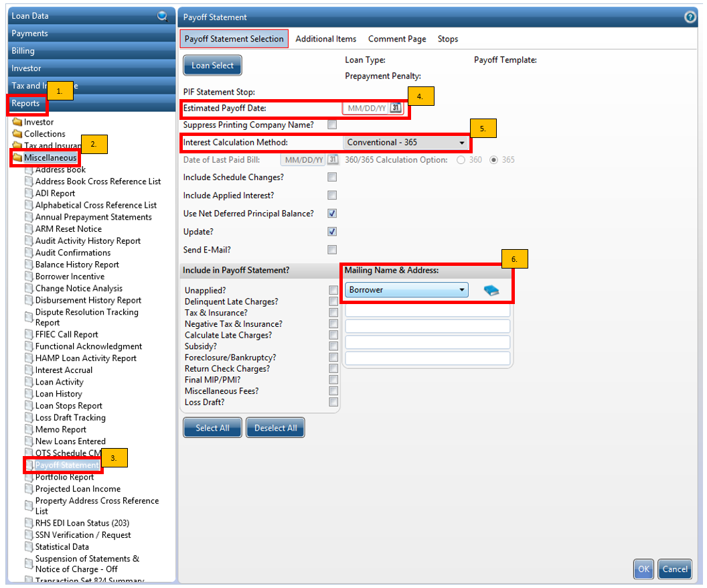This screenshot has width=707, height=588.
Task: Click the Investor folder under Reports
Action: [x=19, y=122]
